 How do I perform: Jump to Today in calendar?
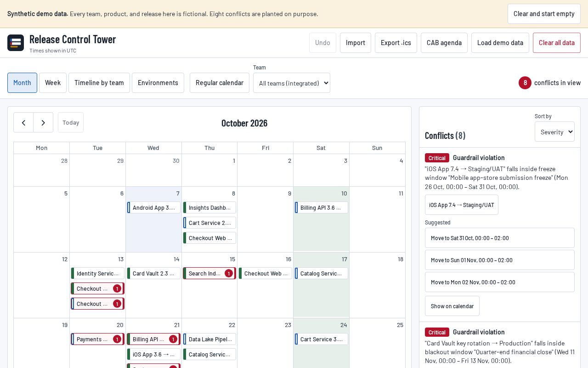pyautogui.click(x=71, y=122)
